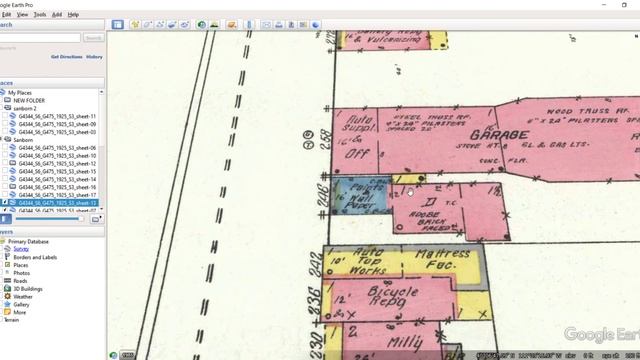640x360 pixels.
Task: Open the Add menu
Action: tap(57, 14)
